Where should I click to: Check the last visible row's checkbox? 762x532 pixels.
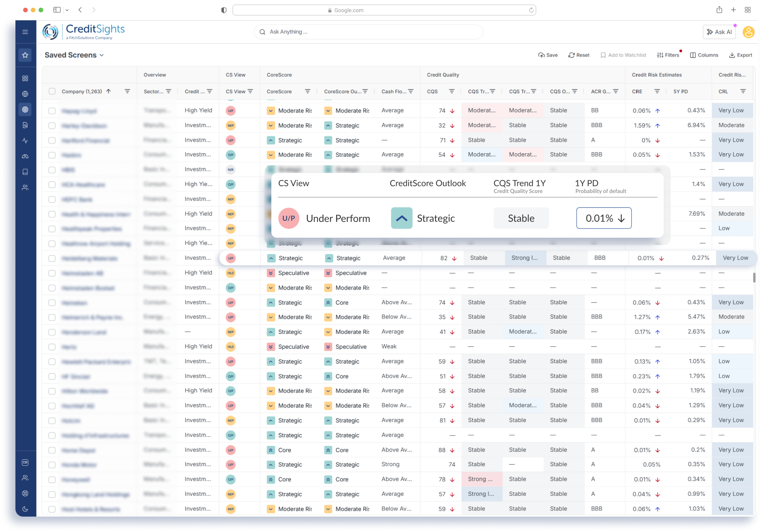pos(52,509)
